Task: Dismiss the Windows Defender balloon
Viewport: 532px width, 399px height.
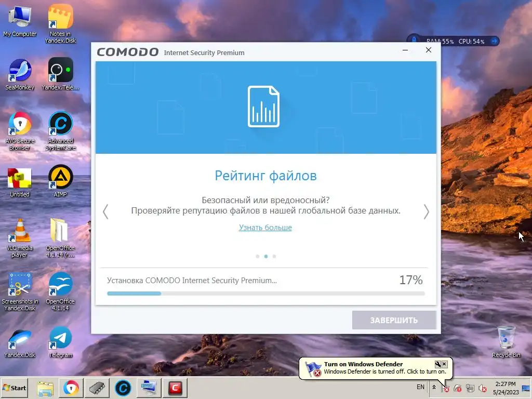Action: tap(445, 364)
